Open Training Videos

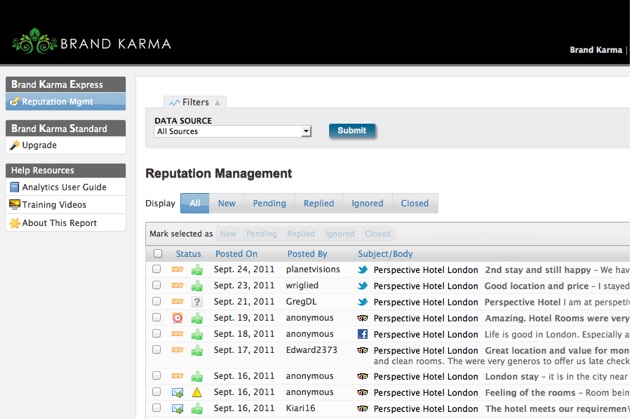coord(54,205)
